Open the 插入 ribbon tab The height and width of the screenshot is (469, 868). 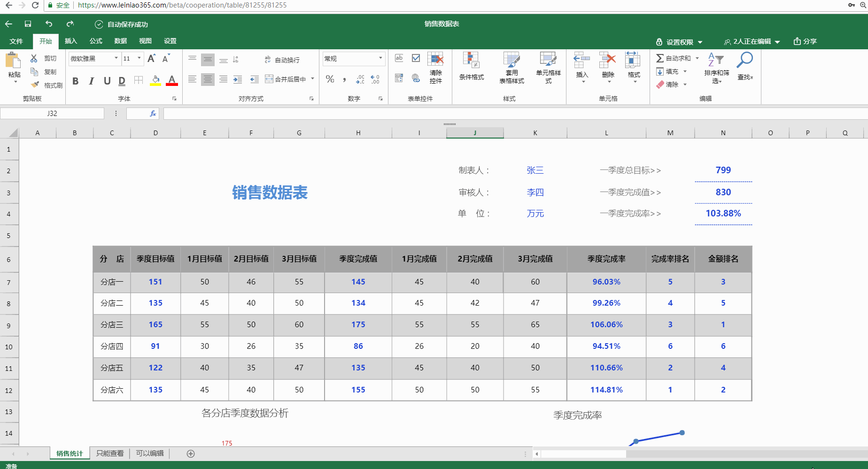coord(71,41)
